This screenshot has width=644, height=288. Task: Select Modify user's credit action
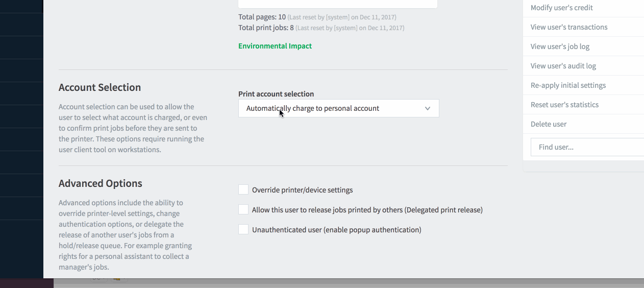(x=562, y=8)
